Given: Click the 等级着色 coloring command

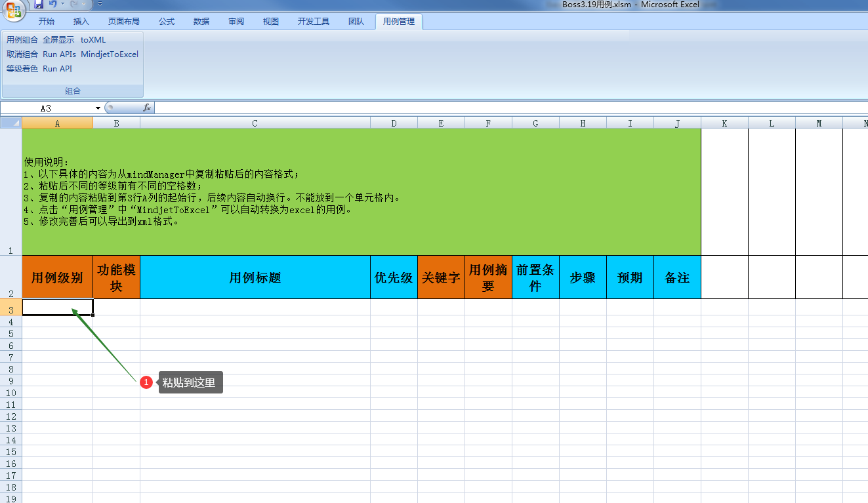Looking at the screenshot, I should [x=22, y=68].
